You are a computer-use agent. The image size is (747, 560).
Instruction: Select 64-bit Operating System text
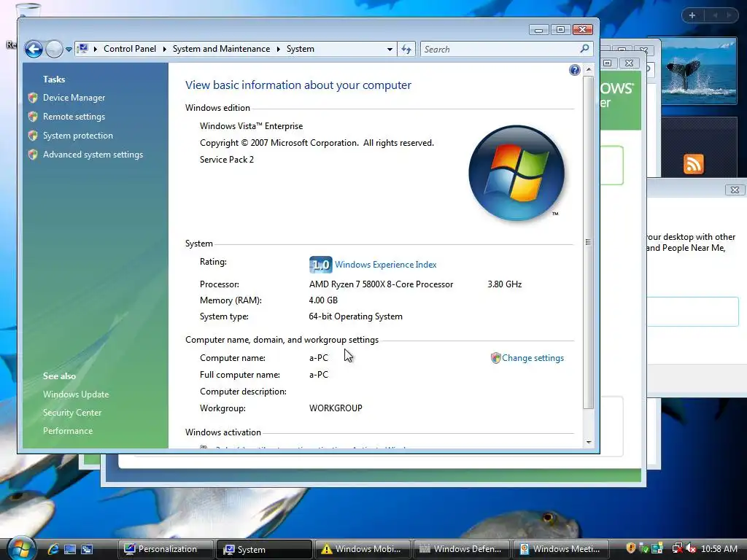[355, 316]
